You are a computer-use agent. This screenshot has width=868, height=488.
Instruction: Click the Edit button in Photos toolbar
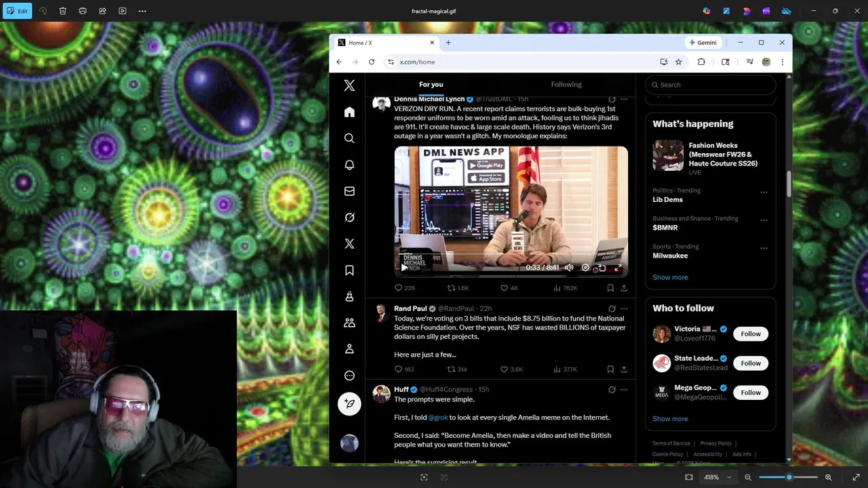(17, 11)
